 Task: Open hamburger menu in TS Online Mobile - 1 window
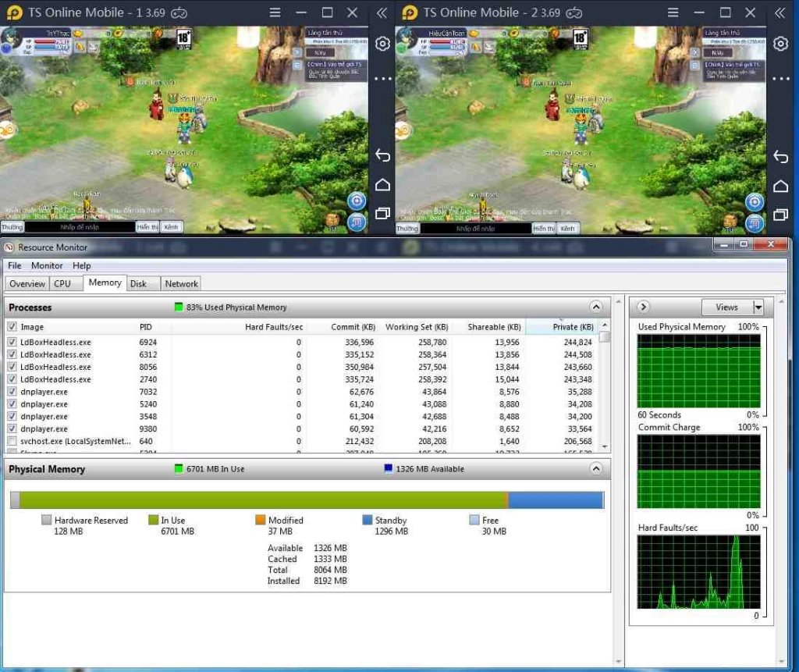275,12
